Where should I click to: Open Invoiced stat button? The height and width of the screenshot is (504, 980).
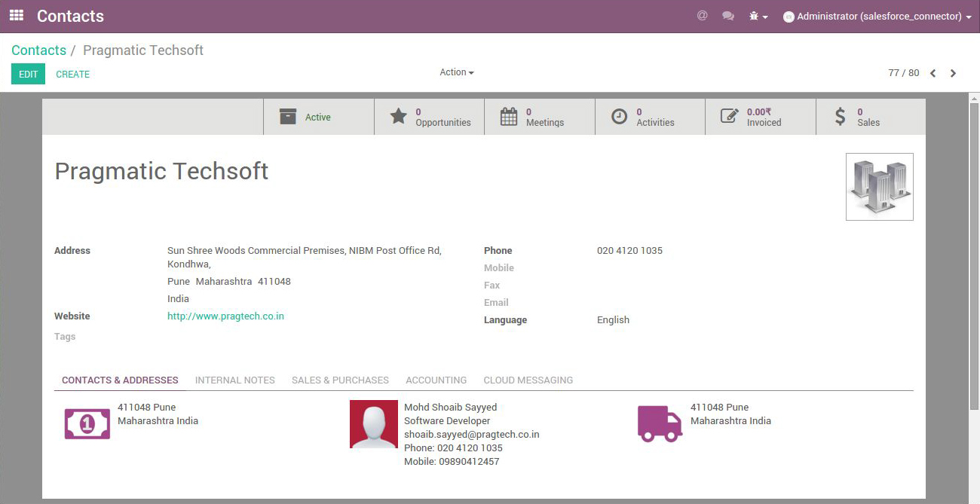pos(761,117)
